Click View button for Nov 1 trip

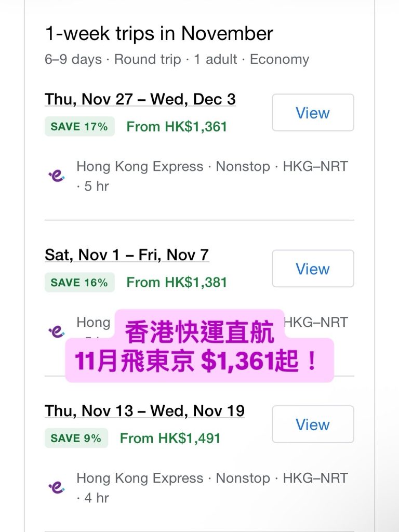(313, 269)
